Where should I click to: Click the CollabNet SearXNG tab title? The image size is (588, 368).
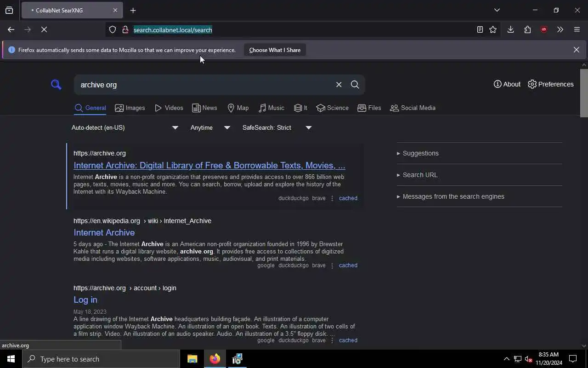[x=59, y=10]
